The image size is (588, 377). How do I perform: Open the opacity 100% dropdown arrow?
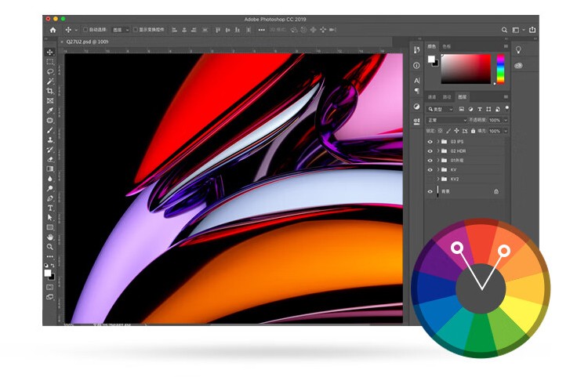[x=506, y=120]
